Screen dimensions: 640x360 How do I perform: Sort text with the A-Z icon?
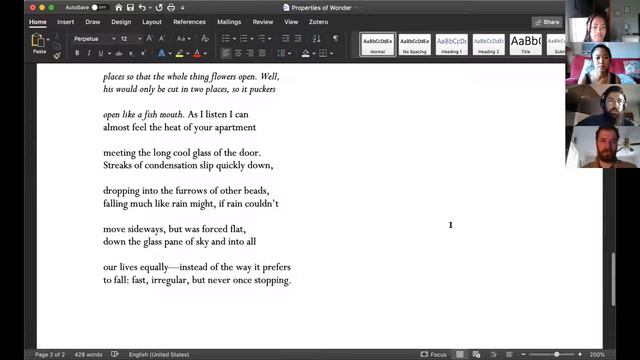click(316, 38)
